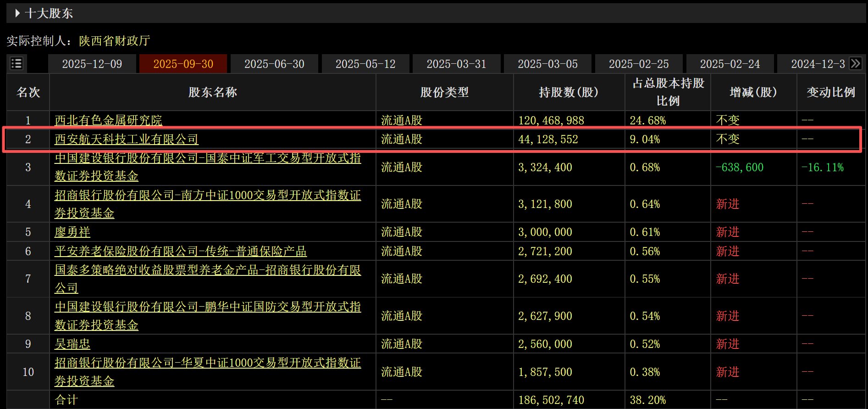
Task: Click the holding value 2,721,200
Action: click(545, 251)
